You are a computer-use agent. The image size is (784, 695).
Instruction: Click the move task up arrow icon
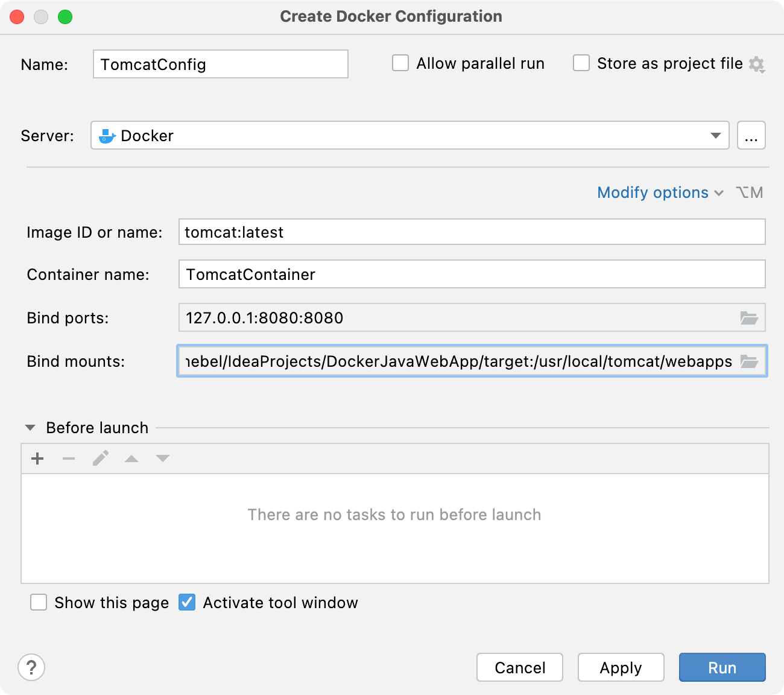tap(131, 459)
